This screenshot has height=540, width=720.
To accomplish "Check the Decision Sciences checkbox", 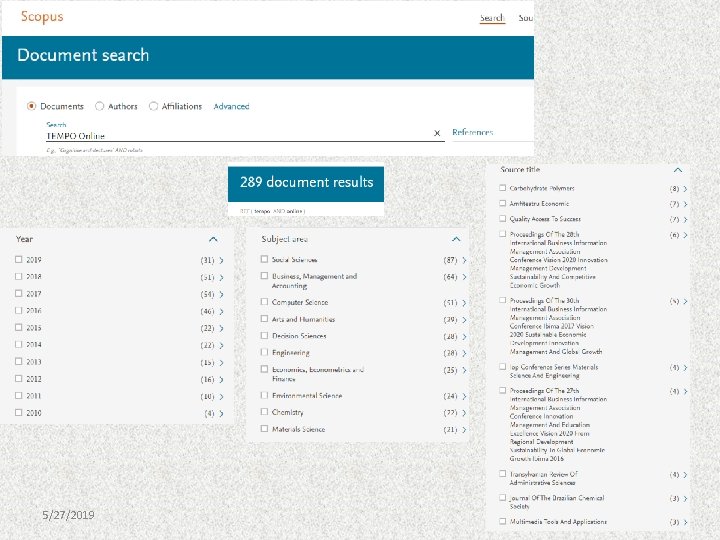I will [264, 335].
